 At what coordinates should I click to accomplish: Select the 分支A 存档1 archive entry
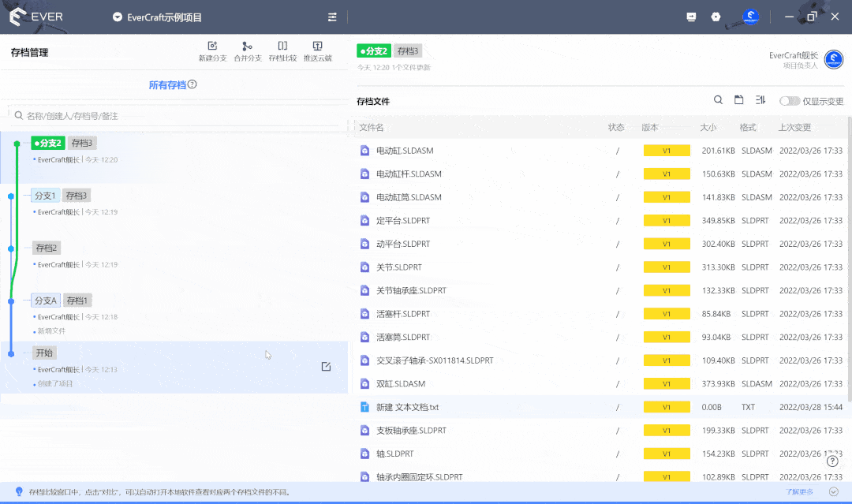coord(174,315)
